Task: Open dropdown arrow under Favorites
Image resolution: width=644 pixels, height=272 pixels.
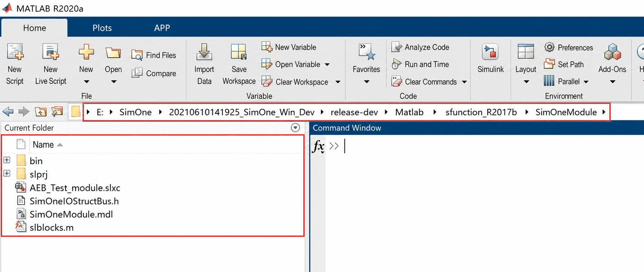Action: [x=366, y=82]
